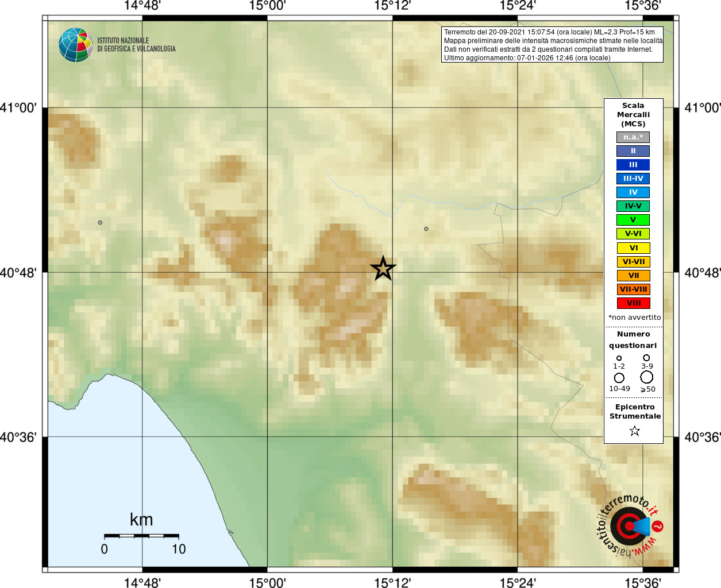Click the INGV globe logo
This screenshot has height=588, width=721.
76,45
